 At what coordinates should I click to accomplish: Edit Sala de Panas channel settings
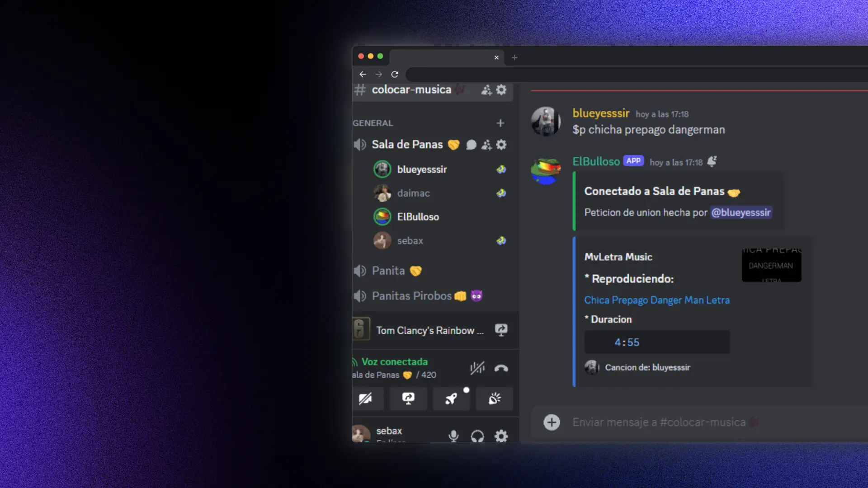[x=501, y=145]
